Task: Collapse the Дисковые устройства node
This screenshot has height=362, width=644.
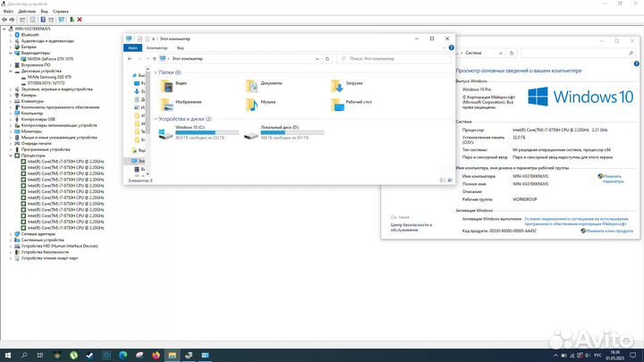Action: pyautogui.click(x=11, y=71)
